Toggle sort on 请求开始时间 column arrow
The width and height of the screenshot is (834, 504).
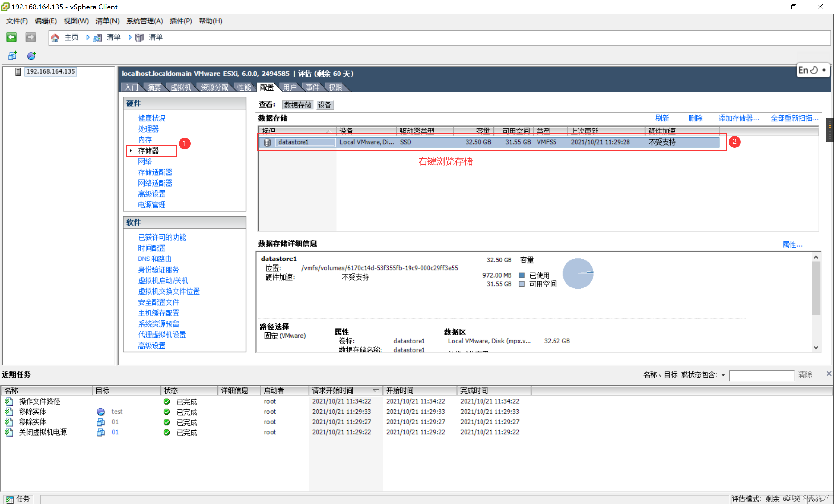pyautogui.click(x=375, y=391)
